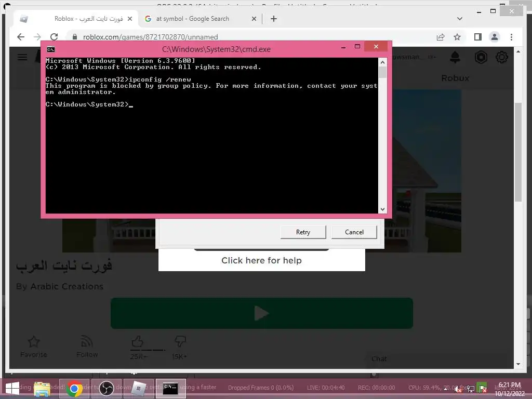This screenshot has width=532, height=399.
Task: Click the Action Center flag tray icon
Action: point(482,388)
